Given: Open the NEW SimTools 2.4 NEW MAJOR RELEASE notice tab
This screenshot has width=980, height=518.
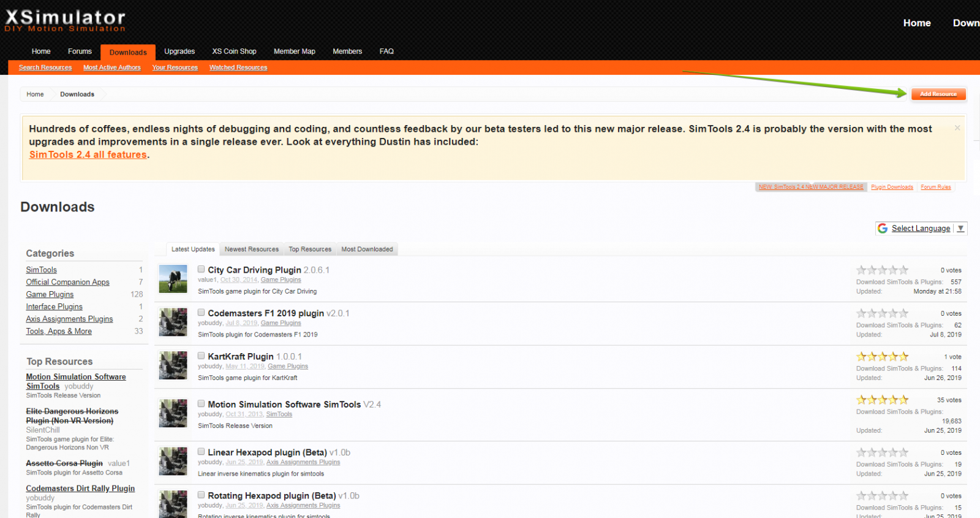Looking at the screenshot, I should click(811, 187).
